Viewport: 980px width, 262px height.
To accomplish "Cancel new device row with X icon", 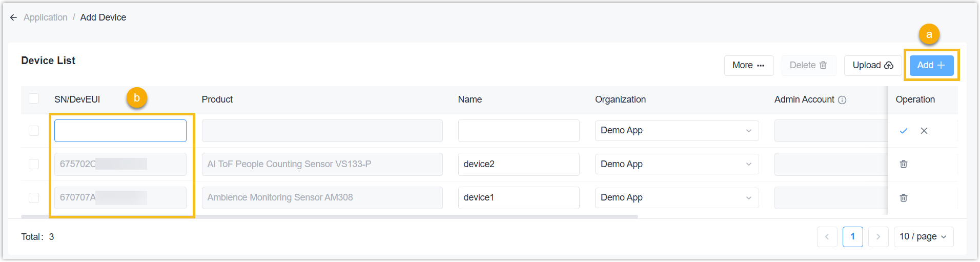I will click(x=924, y=131).
